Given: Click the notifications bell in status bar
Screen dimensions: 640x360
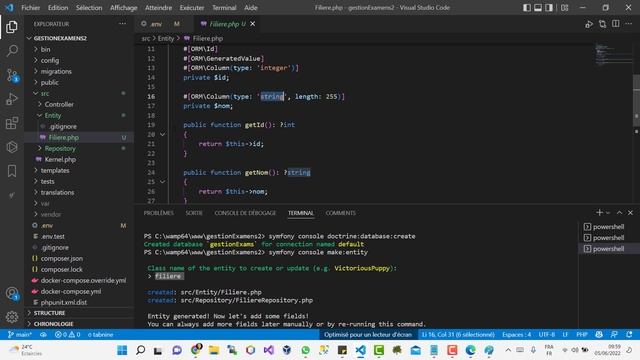Looking at the screenshot, I should 629,335.
